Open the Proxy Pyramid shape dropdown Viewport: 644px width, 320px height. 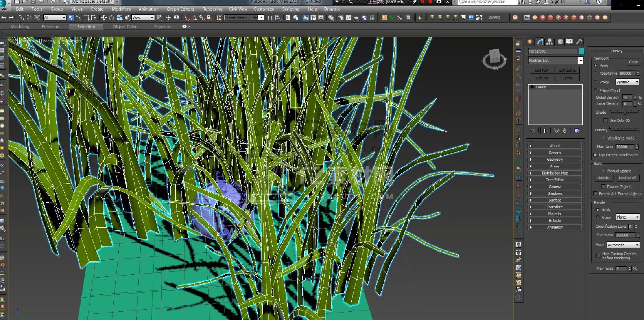point(627,82)
